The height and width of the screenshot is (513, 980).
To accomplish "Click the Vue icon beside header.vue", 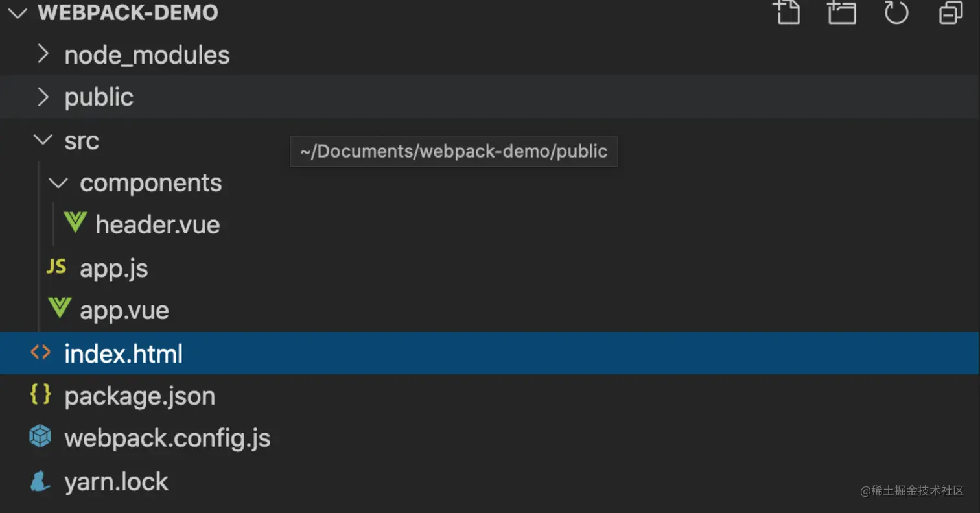I will click(75, 224).
